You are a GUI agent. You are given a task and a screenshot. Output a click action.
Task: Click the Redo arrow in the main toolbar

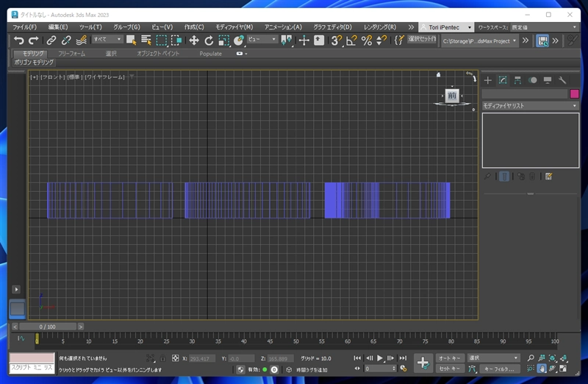point(34,40)
